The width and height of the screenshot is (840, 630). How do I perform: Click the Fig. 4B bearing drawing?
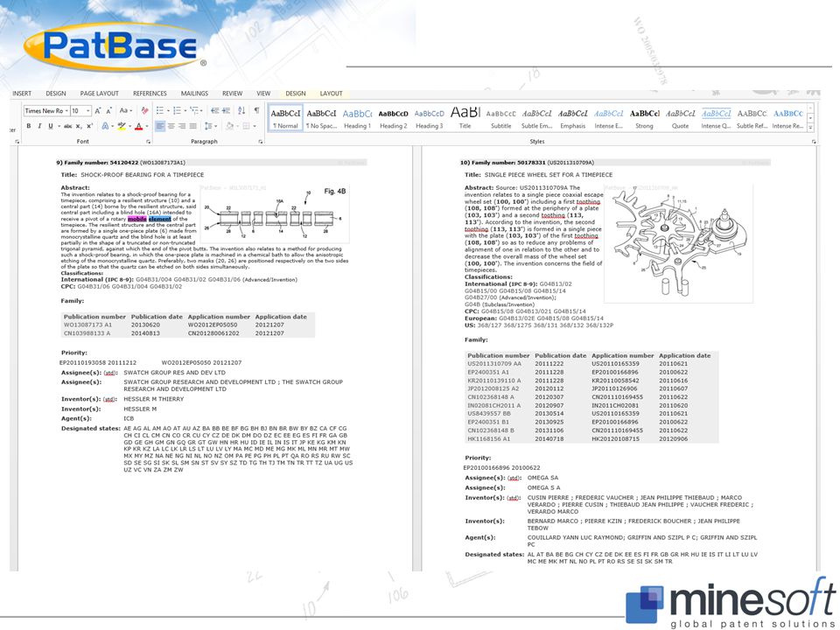click(275, 214)
